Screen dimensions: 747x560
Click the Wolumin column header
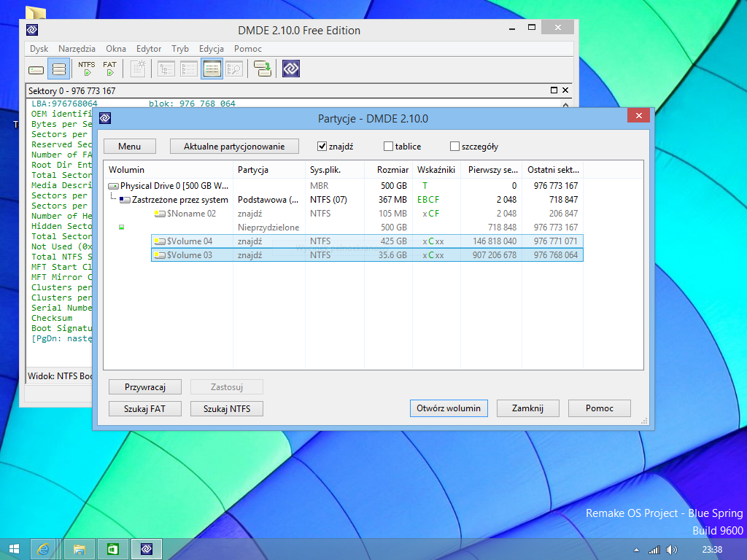pyautogui.click(x=169, y=170)
